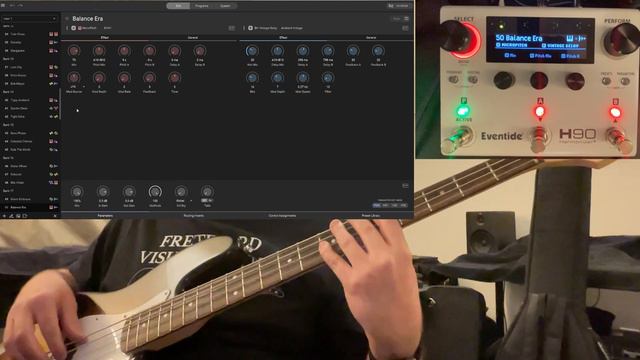Select the MicroPitch Effect tab

[x=105, y=38]
